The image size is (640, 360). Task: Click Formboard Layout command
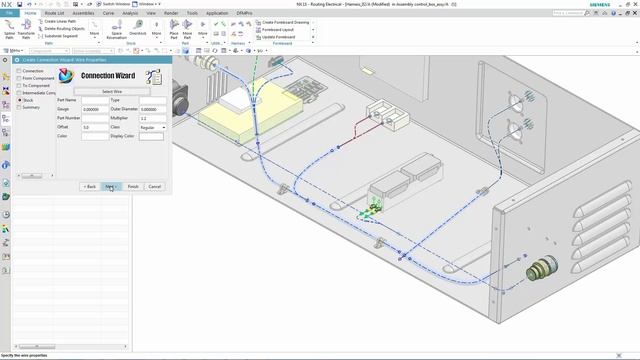[x=275, y=30]
